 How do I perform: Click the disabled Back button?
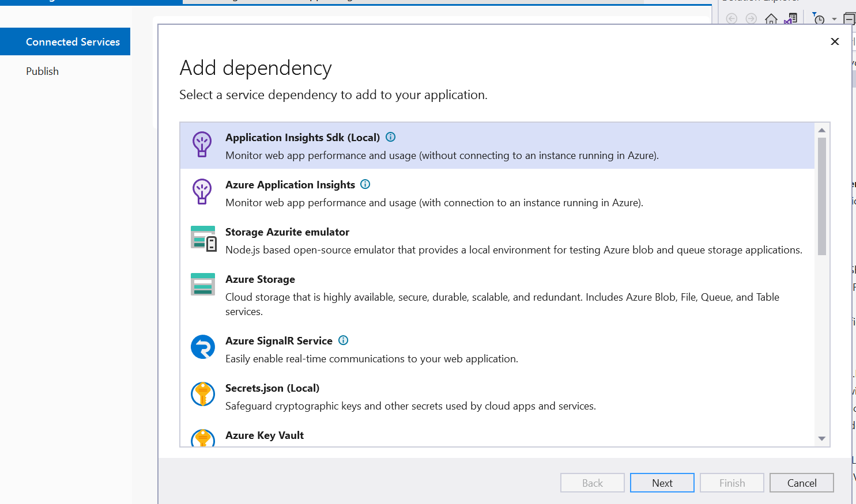pyautogui.click(x=593, y=483)
